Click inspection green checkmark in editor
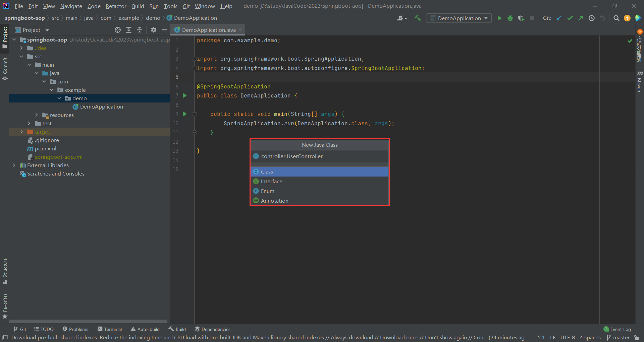Image resolution: width=644 pixels, height=342 pixels. coord(630,41)
